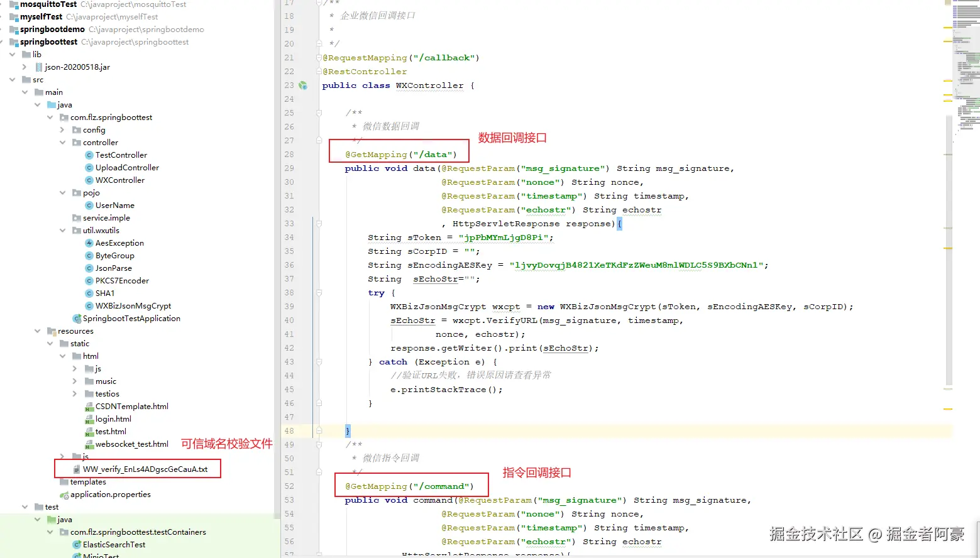
Task: Click the e.printStackTrace() statement
Action: pos(446,390)
